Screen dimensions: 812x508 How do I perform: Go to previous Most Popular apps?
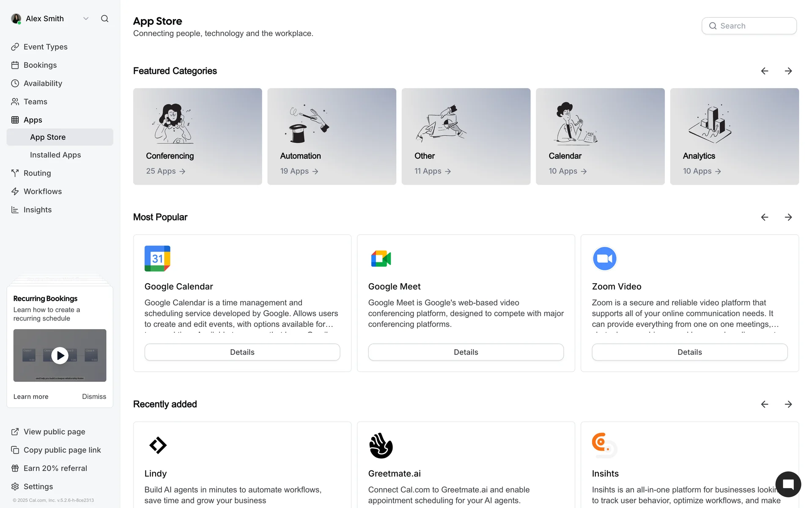pyautogui.click(x=764, y=217)
